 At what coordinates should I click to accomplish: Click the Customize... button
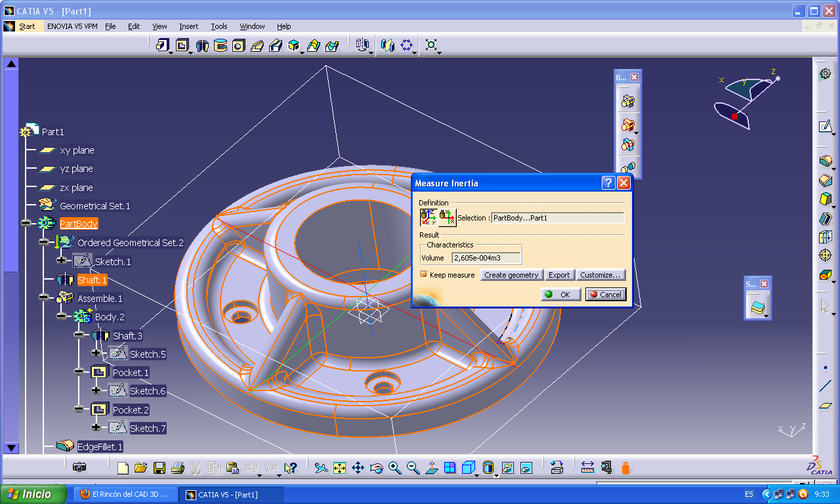click(600, 275)
